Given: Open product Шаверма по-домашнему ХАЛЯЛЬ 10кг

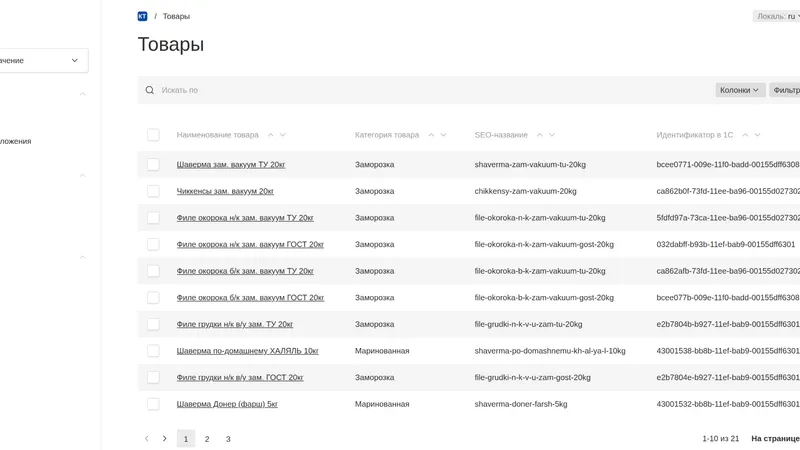Looking at the screenshot, I should (247, 351).
